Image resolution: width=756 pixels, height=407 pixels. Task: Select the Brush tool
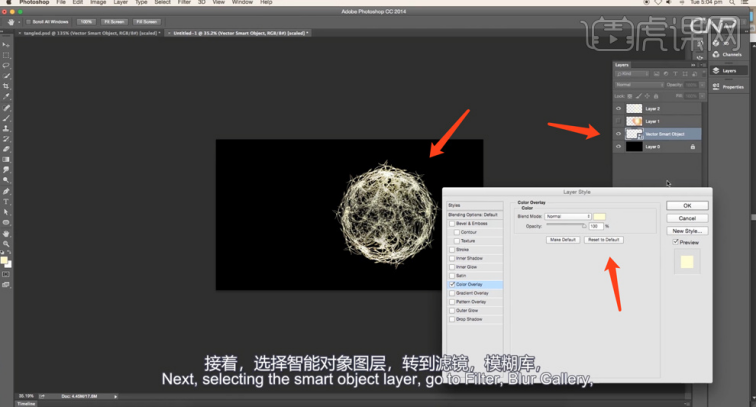click(x=6, y=118)
